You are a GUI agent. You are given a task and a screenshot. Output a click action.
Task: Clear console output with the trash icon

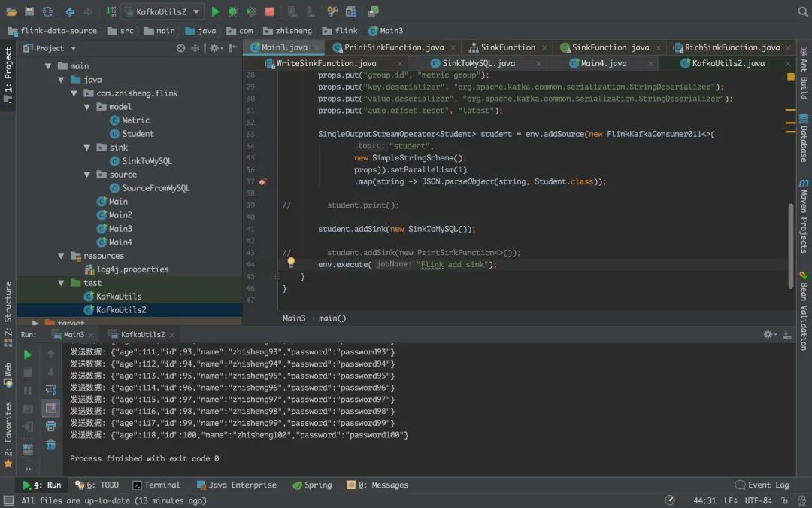(x=50, y=445)
